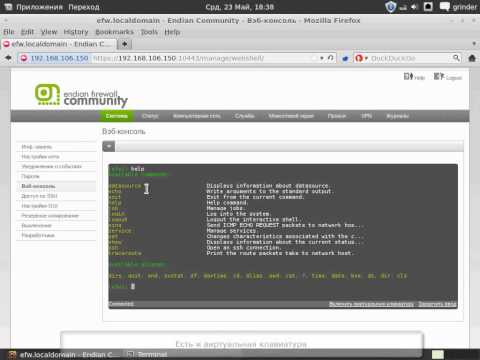Image resolution: width=480 pixels, height=360 pixels.
Task: Open the Firefox Edit menu
Action: pyautogui.click(x=27, y=32)
